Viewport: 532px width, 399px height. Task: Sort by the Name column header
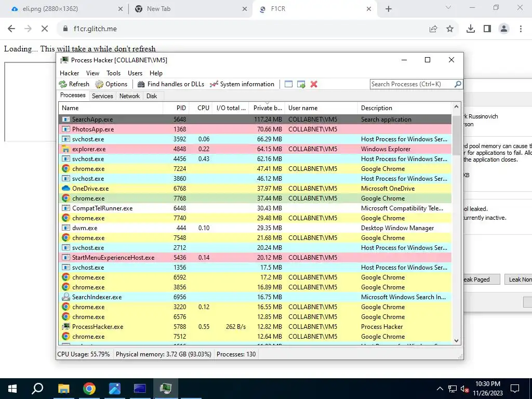click(x=111, y=108)
